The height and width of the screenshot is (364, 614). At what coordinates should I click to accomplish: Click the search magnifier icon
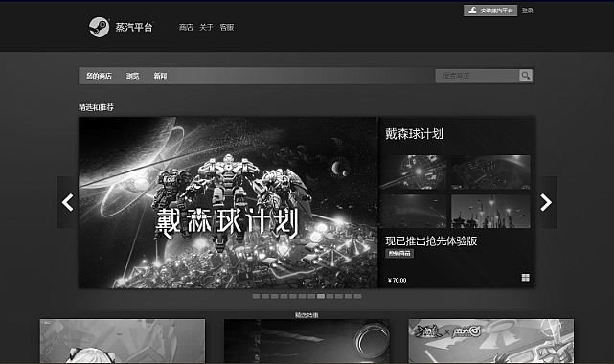point(526,76)
